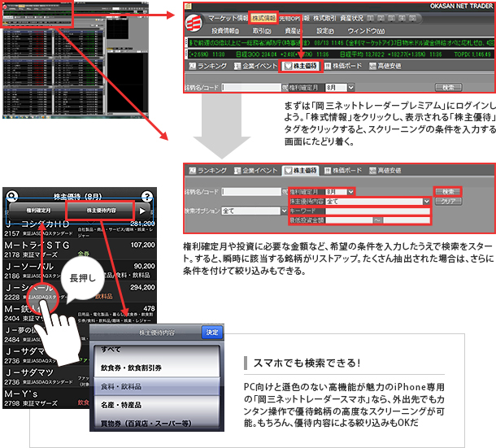
Task: Click 検索 button in OKASAN NET TRADER panel
Action: coord(448,87)
